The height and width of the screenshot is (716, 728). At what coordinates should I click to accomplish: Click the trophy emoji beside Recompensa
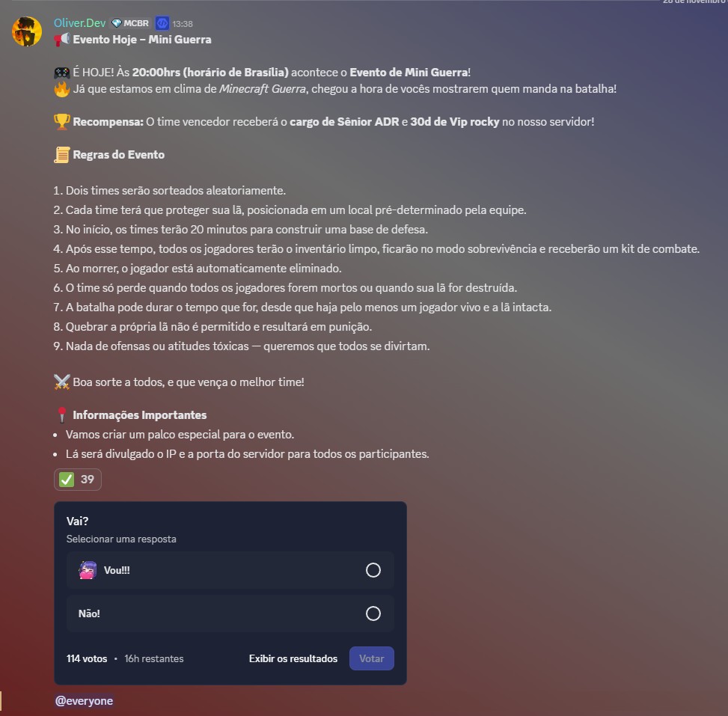click(62, 122)
